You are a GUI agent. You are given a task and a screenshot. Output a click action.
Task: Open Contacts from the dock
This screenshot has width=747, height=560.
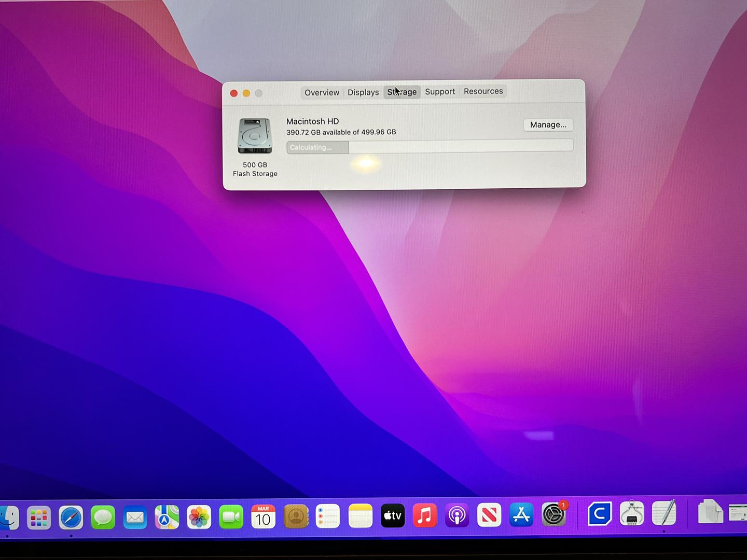(x=296, y=516)
